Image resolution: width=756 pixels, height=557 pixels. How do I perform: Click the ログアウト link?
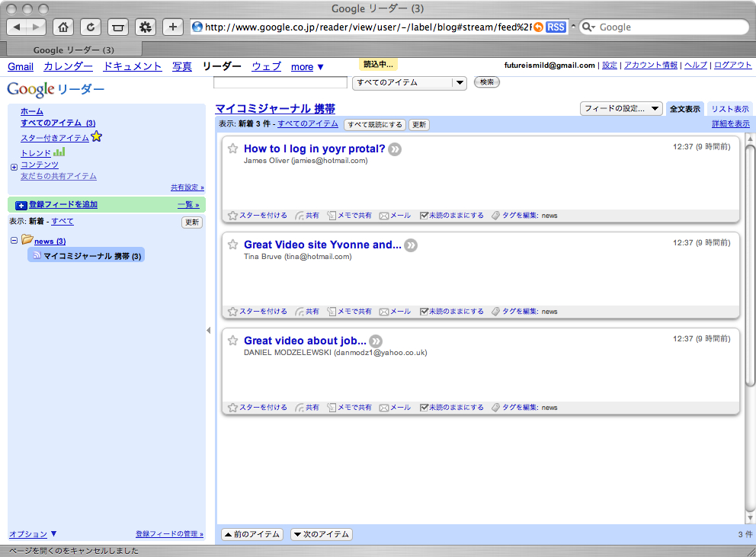click(732, 65)
